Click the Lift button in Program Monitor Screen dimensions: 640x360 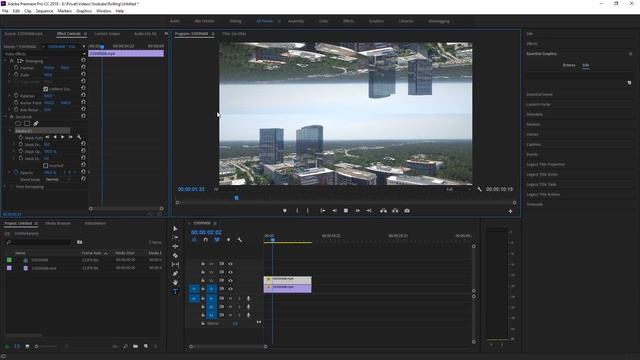(383, 211)
